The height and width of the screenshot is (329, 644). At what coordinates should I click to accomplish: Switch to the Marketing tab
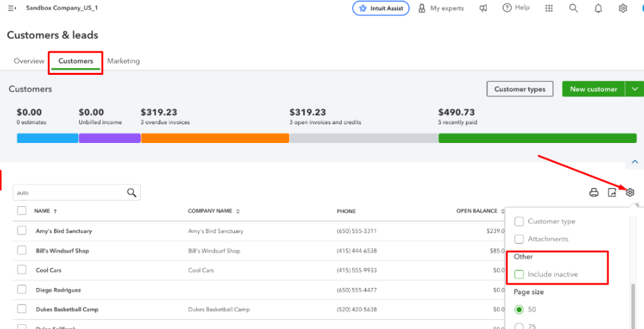[123, 61]
